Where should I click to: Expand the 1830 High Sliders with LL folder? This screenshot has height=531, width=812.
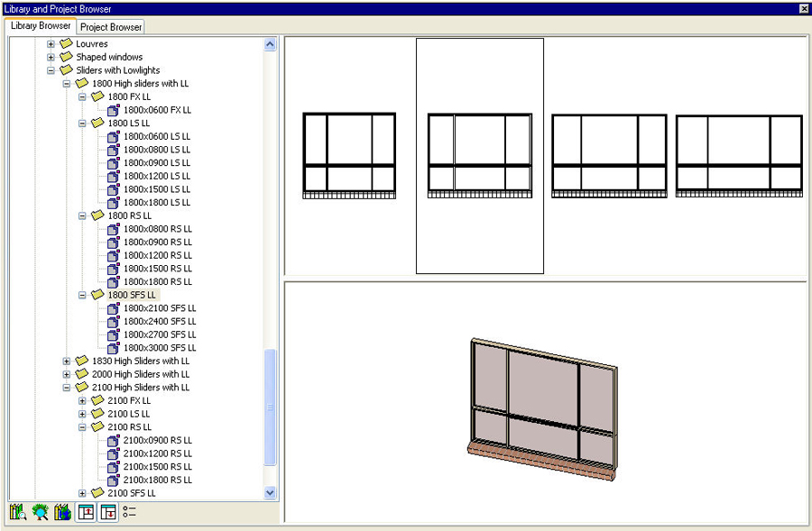click(67, 361)
